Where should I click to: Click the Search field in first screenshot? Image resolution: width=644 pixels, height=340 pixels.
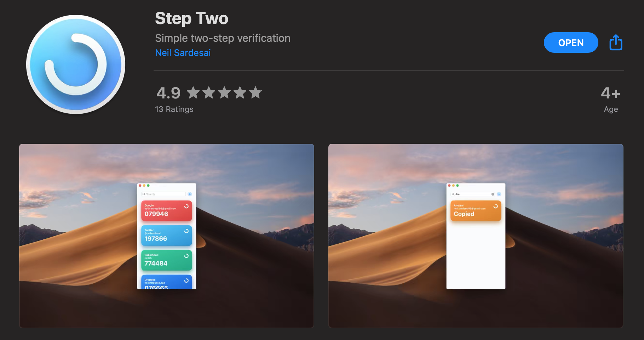click(163, 194)
